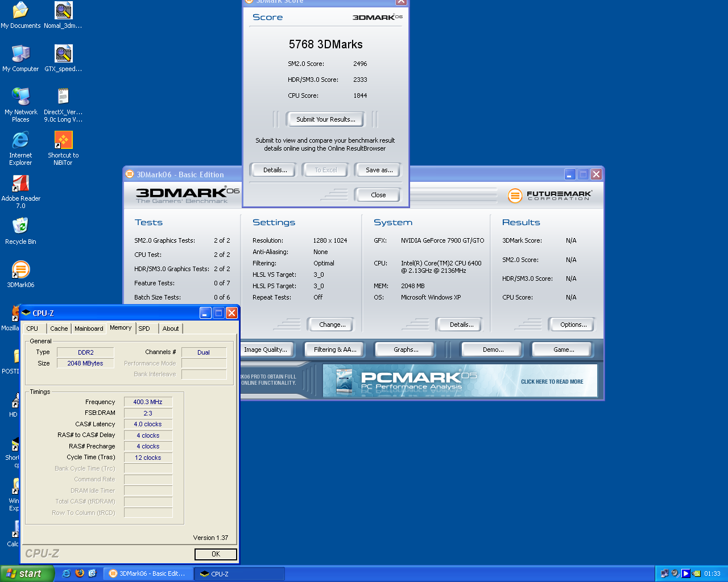Screen dimensions: 728x582
Task: Select Memory tab in CPU-Z
Action: [x=121, y=328]
